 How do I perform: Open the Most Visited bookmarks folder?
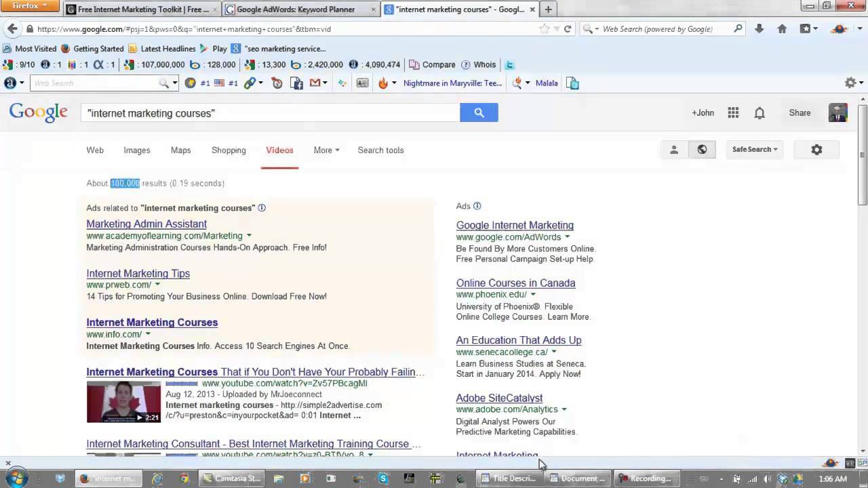[30, 49]
